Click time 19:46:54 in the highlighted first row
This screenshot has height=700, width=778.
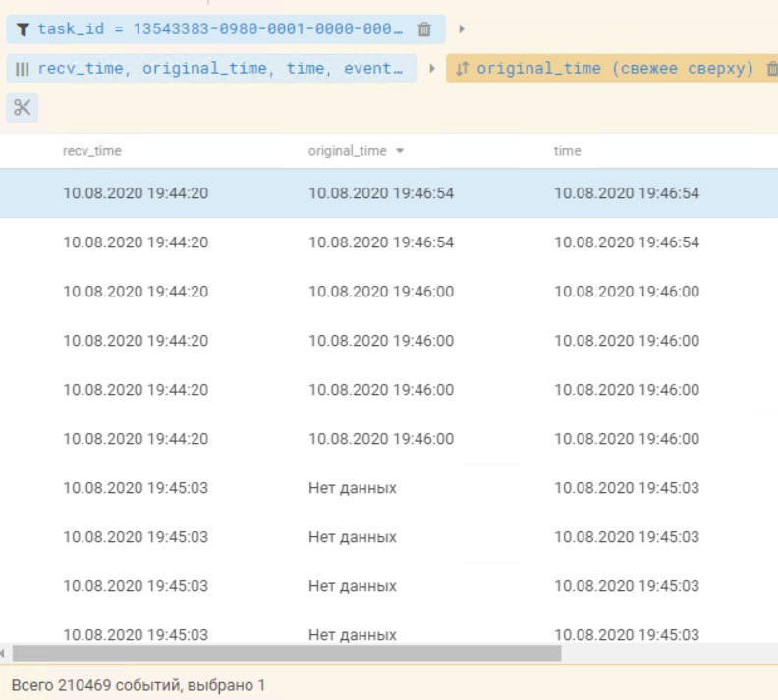coord(627,193)
